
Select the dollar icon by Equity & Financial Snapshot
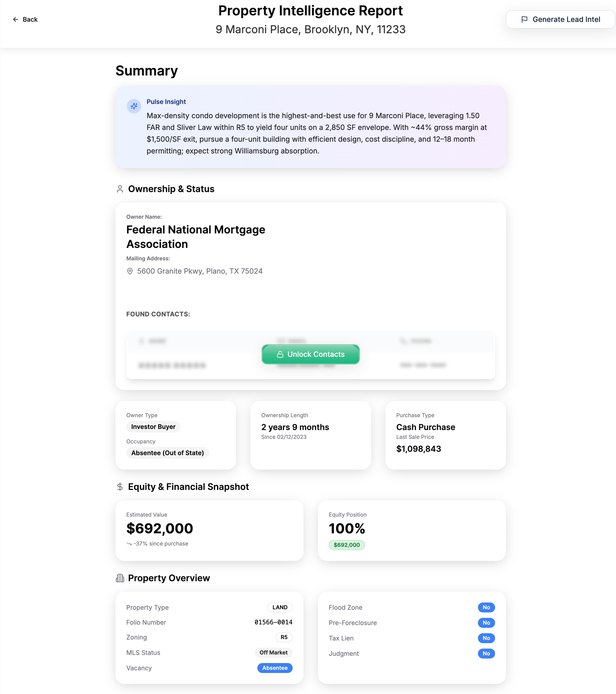(x=120, y=487)
